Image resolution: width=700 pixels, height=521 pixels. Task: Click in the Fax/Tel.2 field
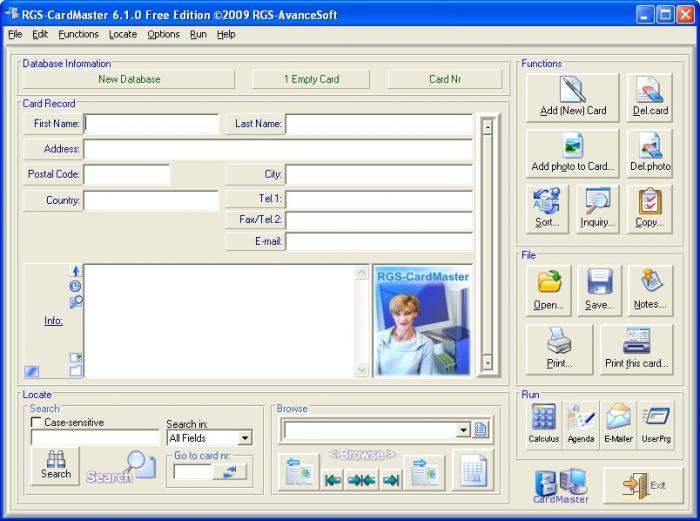[379, 220]
